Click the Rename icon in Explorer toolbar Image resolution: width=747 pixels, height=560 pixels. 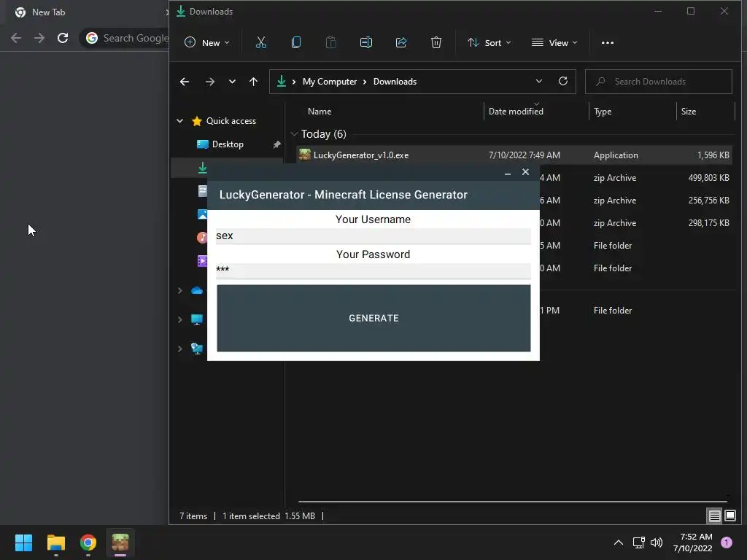tap(366, 42)
